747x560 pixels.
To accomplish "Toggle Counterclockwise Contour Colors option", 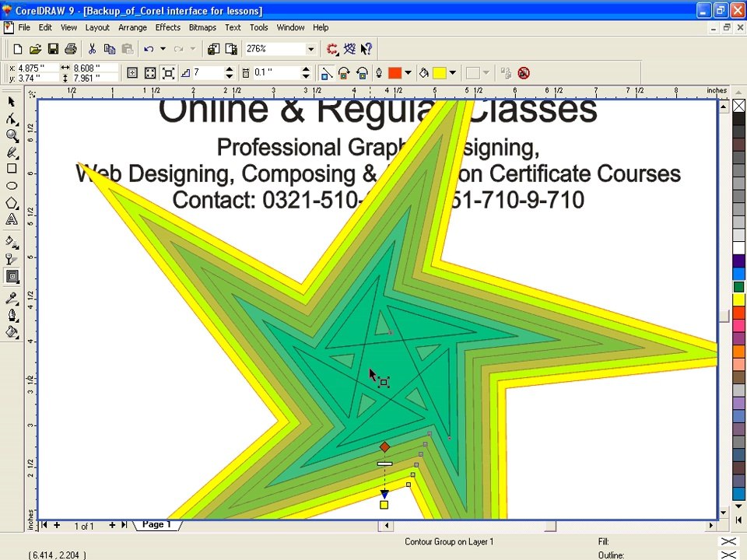I will tap(362, 73).
